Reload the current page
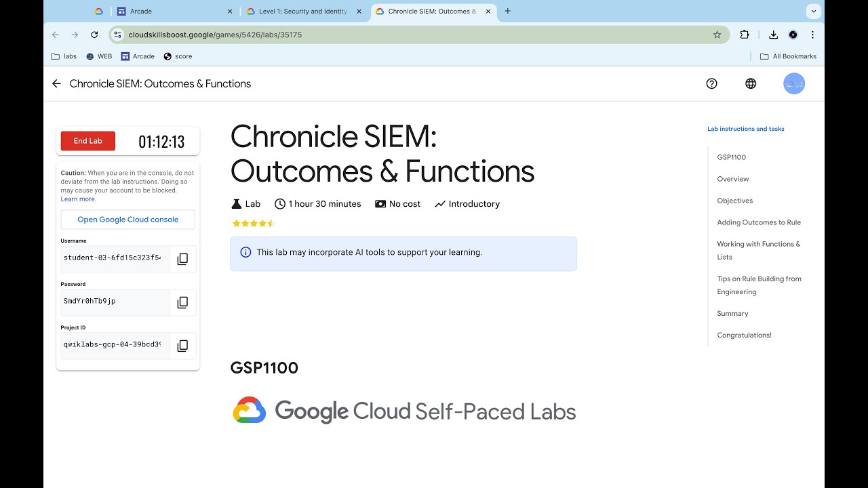 coord(94,35)
